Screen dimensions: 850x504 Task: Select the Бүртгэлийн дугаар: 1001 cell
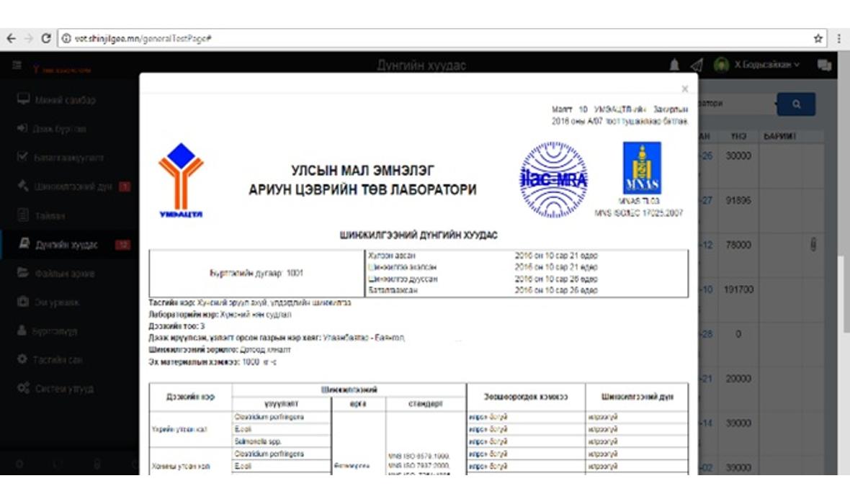coord(257,273)
